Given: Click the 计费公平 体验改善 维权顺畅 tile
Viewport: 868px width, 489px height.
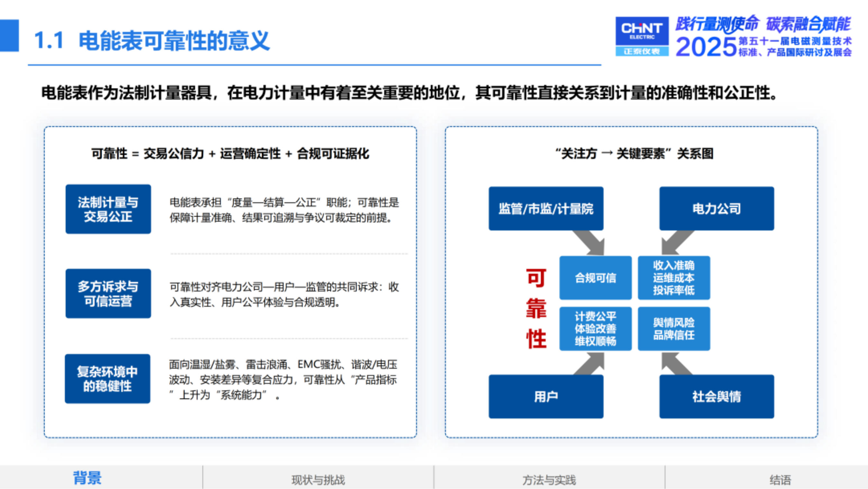Looking at the screenshot, I should (595, 329).
